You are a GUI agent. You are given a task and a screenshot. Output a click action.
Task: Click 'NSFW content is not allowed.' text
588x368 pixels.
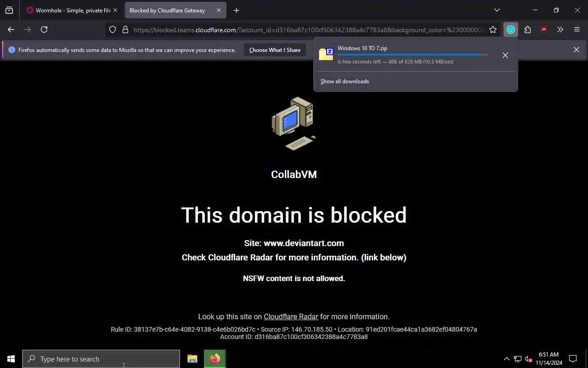coord(294,278)
